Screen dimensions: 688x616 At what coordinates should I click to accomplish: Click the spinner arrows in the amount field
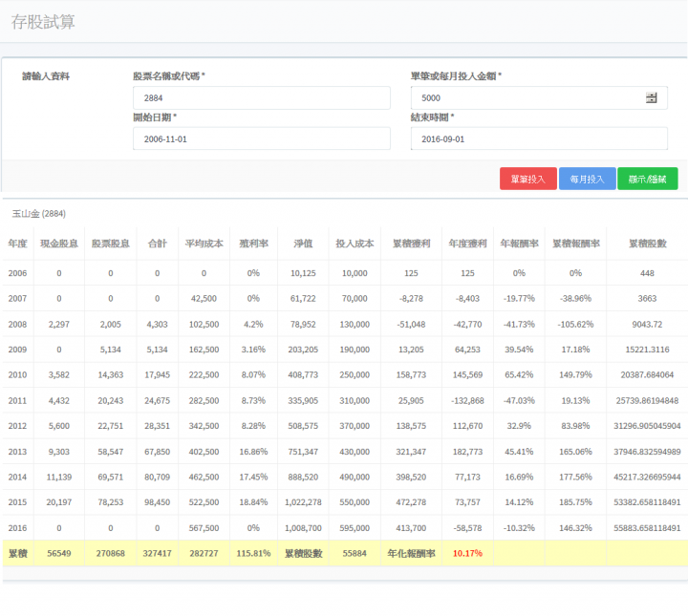651,97
